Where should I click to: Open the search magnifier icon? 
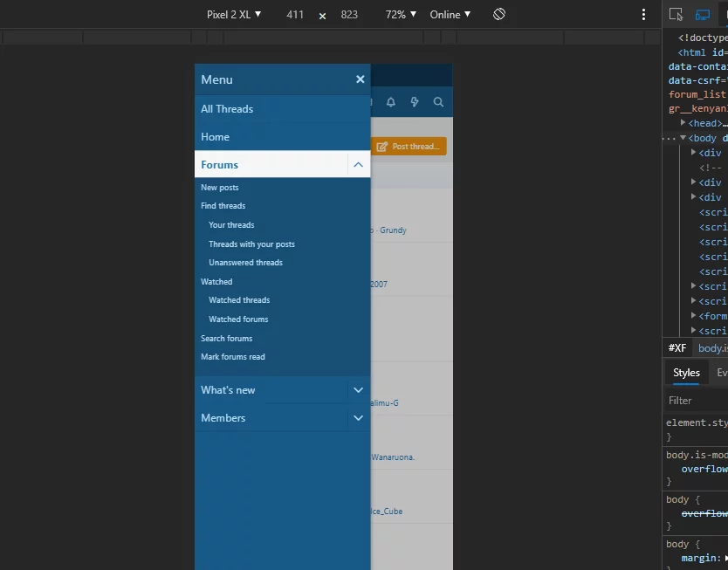click(438, 102)
